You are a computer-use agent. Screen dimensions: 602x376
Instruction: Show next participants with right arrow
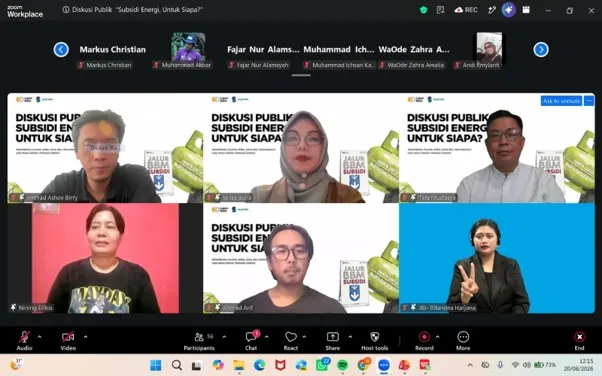tap(541, 50)
